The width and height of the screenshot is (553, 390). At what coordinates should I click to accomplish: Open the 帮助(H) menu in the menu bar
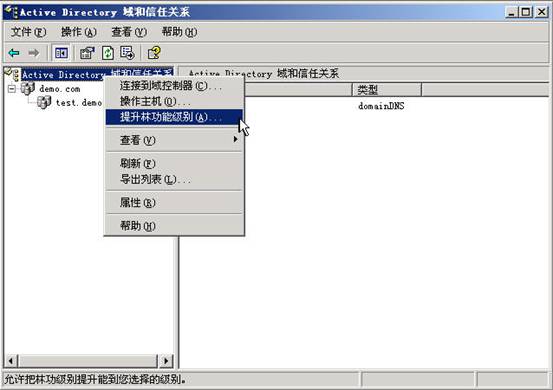point(179,32)
